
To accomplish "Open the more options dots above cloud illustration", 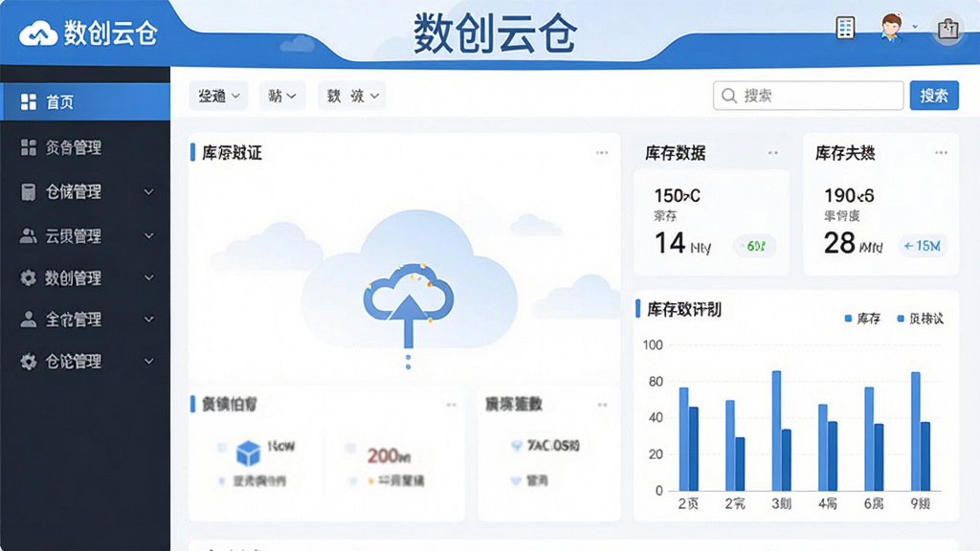I will tap(602, 153).
